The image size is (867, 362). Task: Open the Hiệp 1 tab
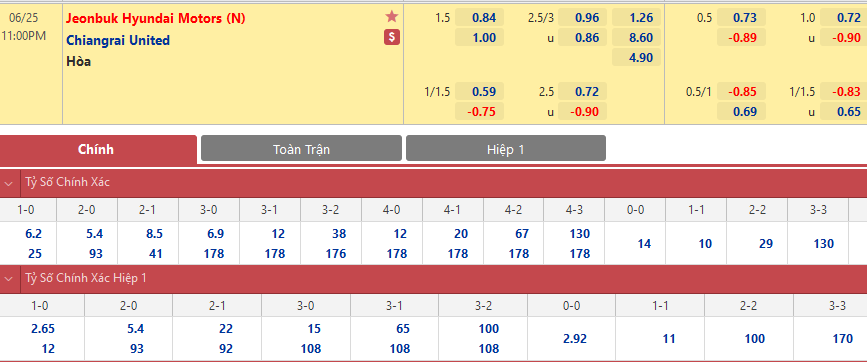(506, 149)
